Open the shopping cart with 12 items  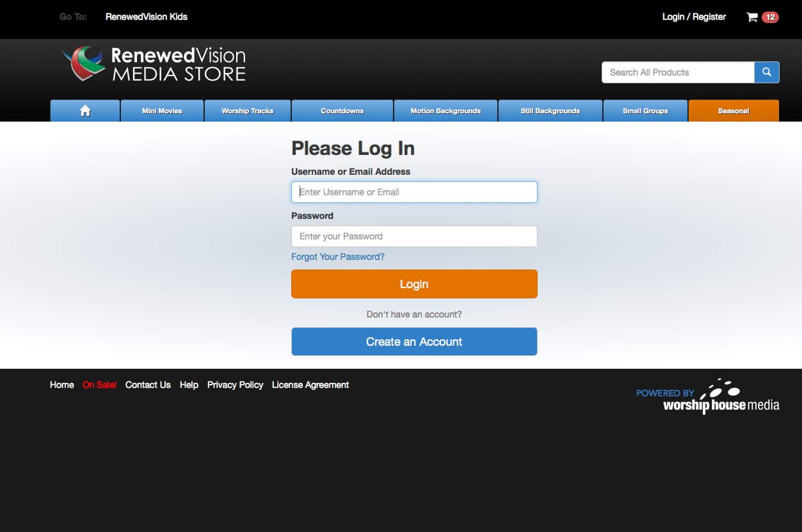click(x=762, y=17)
